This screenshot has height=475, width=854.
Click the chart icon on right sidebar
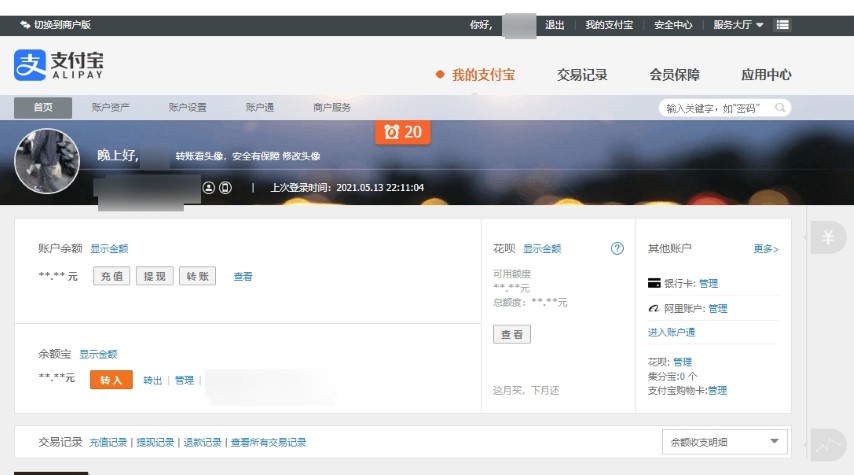828,445
